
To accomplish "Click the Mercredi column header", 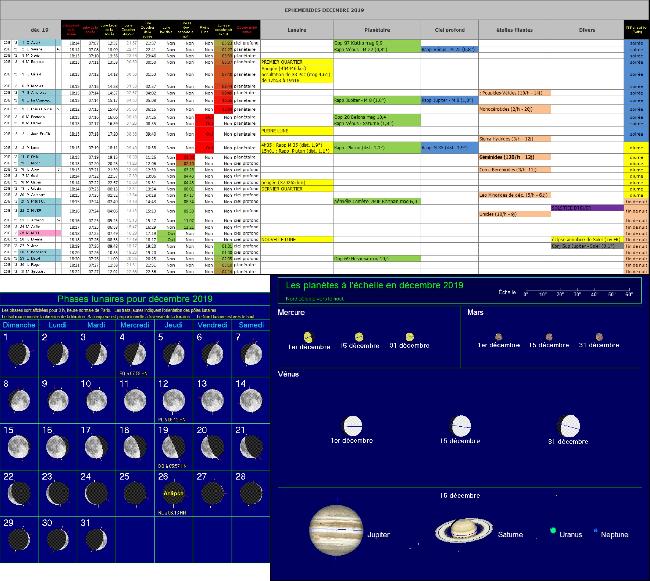I will click(x=135, y=325).
